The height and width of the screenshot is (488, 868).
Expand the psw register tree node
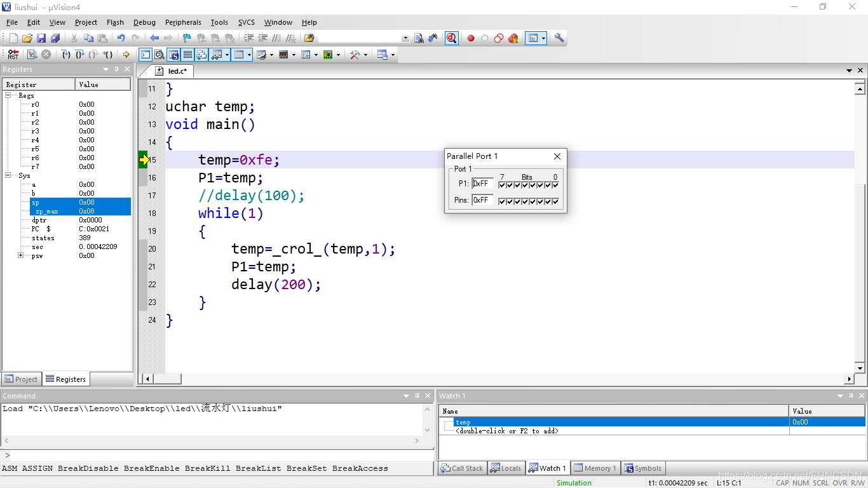21,255
